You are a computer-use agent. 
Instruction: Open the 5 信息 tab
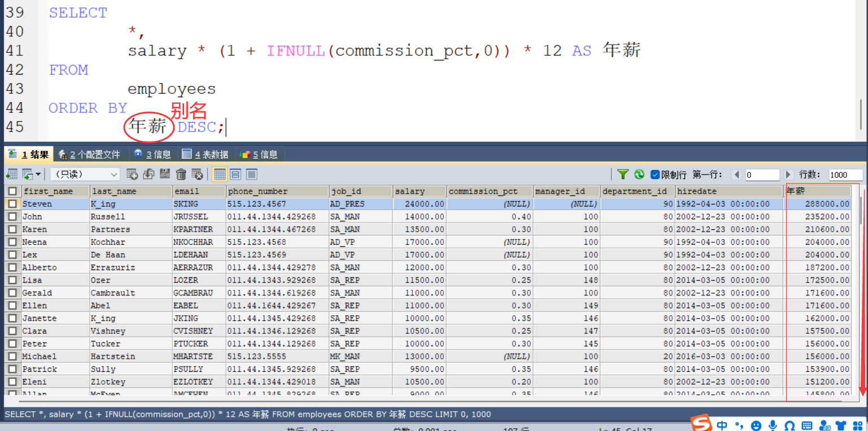tap(259, 154)
